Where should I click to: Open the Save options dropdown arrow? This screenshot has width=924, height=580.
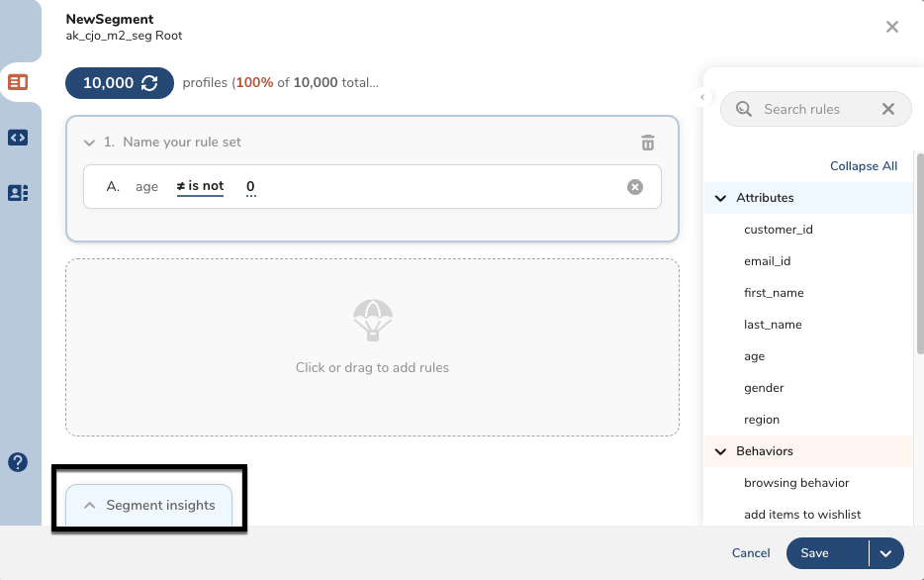click(886, 553)
